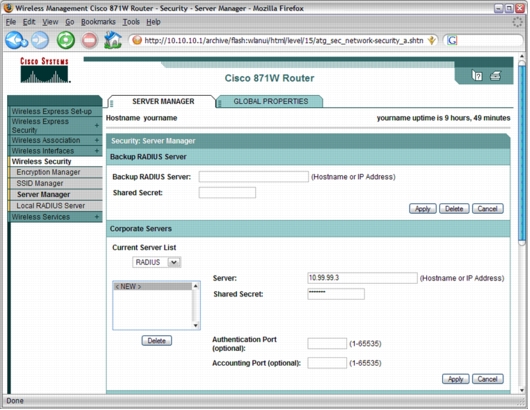Select the < NEW > server list entry
530x410 pixels.
click(x=153, y=286)
